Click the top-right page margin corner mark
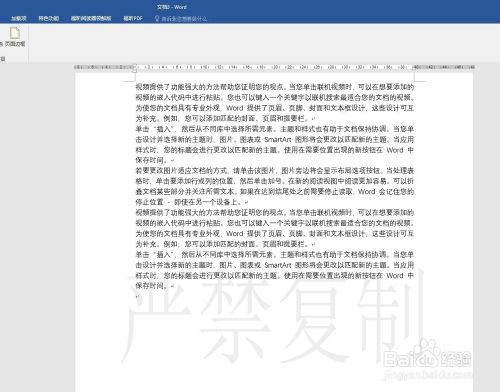 [x=420, y=78]
